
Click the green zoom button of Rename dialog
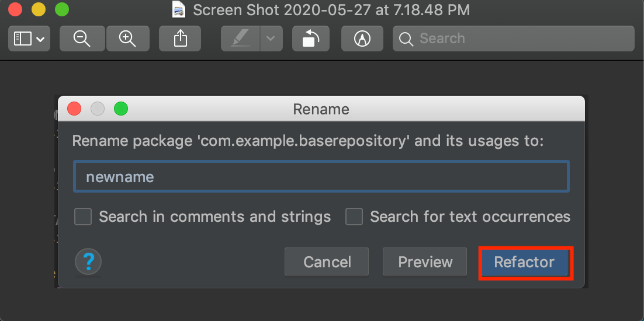click(x=121, y=109)
